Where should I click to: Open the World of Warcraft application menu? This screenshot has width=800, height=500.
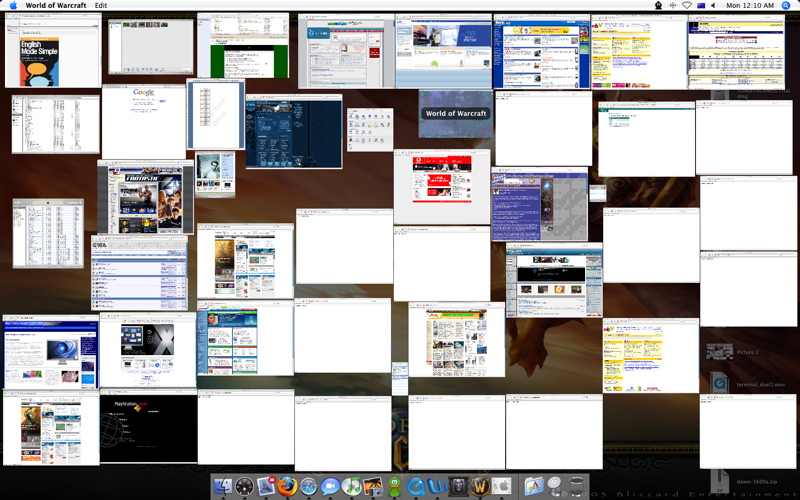55,6
